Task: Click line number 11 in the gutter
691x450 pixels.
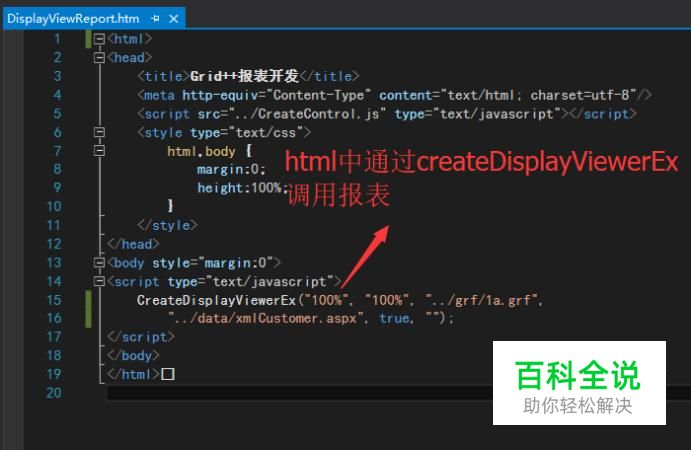Action: point(54,225)
